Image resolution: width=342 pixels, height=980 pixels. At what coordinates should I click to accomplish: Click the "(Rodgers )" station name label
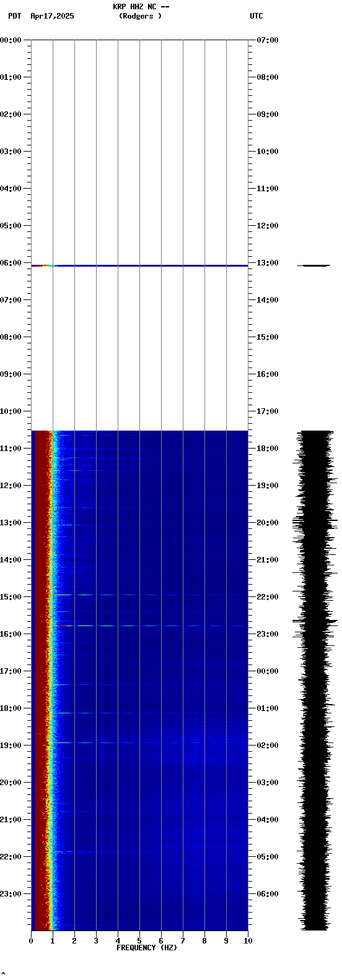(141, 16)
